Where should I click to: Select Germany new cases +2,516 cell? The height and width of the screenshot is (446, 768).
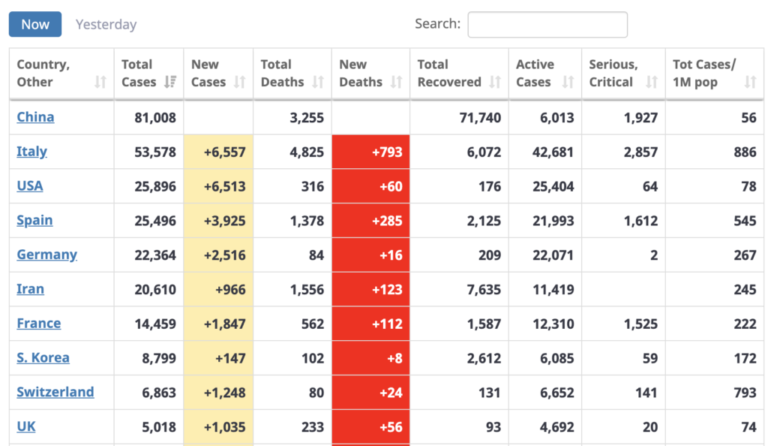[x=218, y=255]
